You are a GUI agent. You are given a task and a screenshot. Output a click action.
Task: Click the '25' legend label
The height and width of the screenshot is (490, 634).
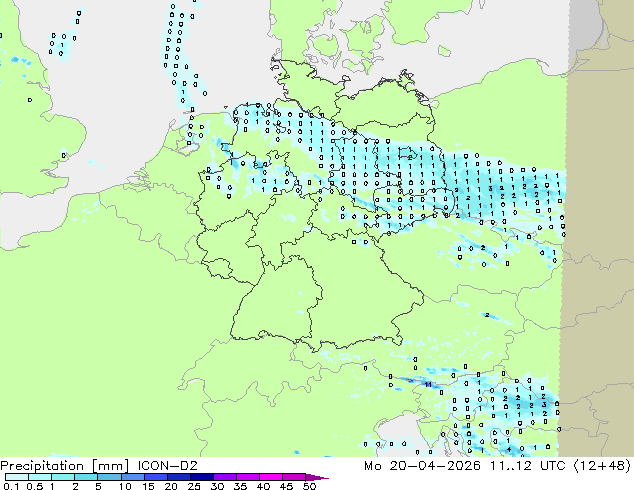(194, 486)
